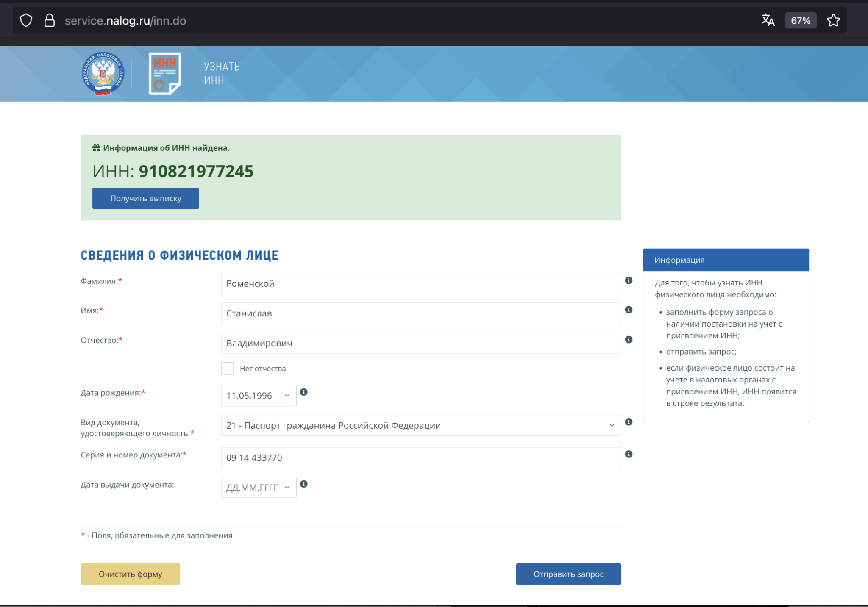This screenshot has height=607, width=868.
Task: Click the Очистить форму button
Action: (x=131, y=574)
